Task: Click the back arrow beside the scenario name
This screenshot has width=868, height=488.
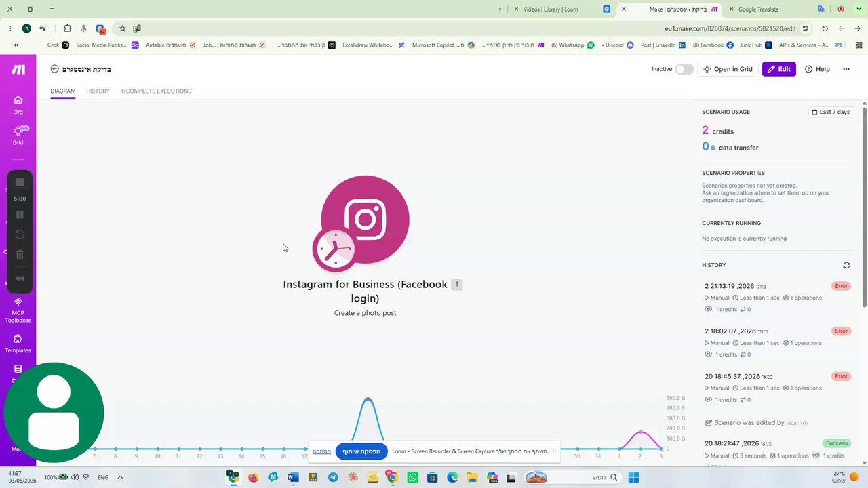Action: [54, 69]
